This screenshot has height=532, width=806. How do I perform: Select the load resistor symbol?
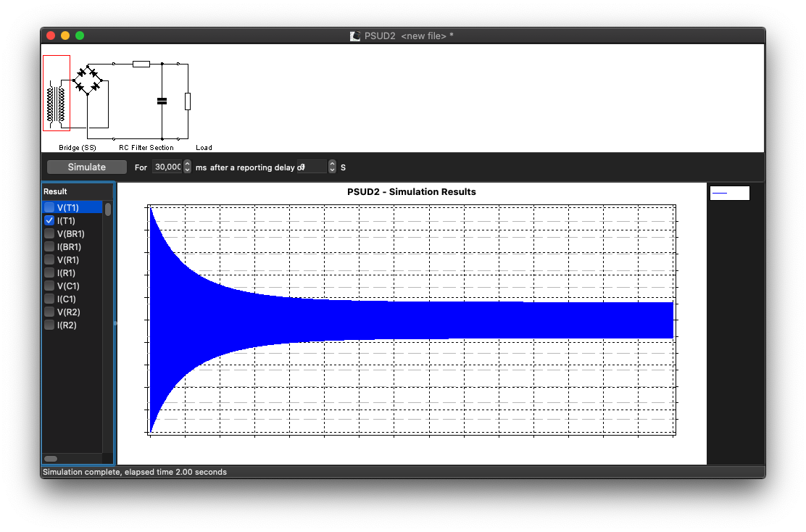[x=188, y=101]
